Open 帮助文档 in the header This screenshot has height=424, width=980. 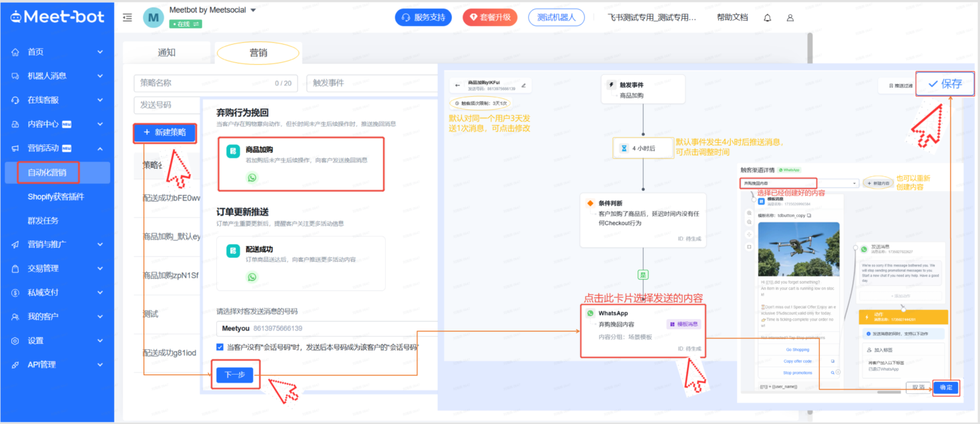[x=732, y=18]
